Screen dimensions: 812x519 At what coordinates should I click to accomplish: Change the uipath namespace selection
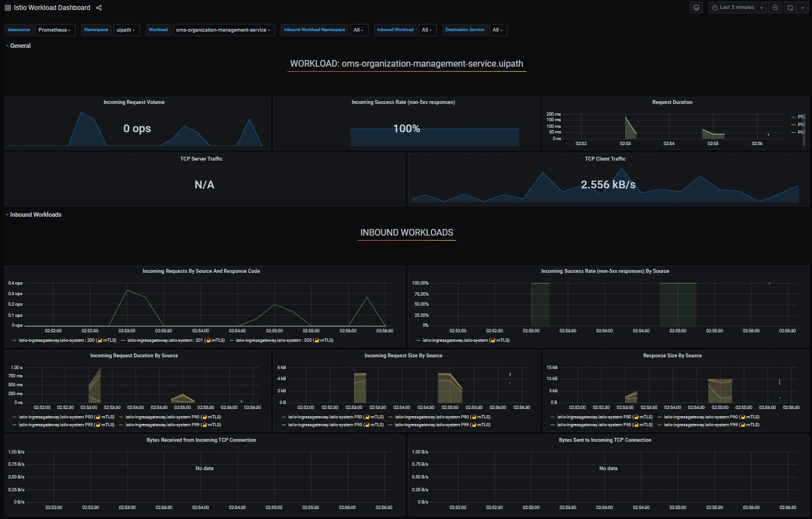[x=126, y=30]
